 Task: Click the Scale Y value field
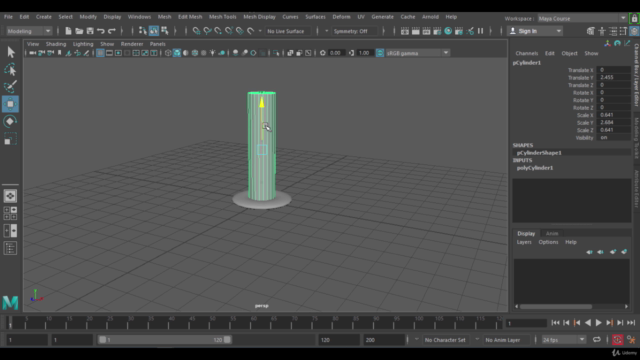point(613,122)
